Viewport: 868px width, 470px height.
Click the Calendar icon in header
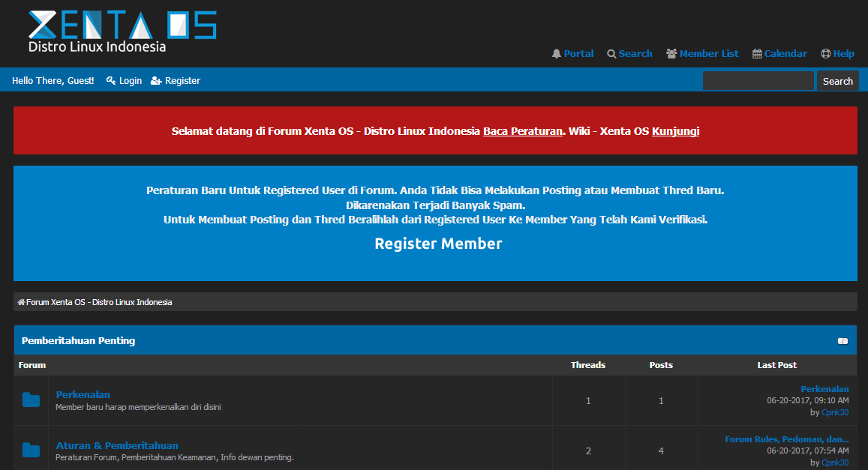coord(757,54)
